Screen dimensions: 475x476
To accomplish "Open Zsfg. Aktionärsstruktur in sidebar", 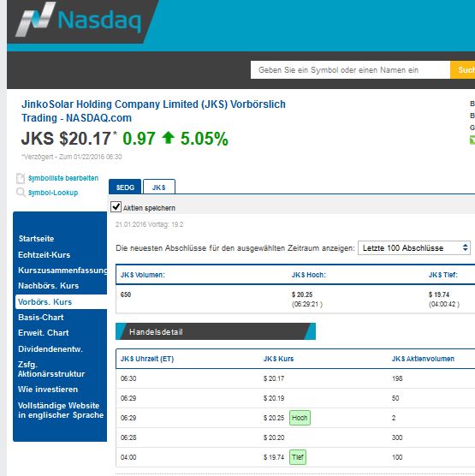I will coord(51,369).
